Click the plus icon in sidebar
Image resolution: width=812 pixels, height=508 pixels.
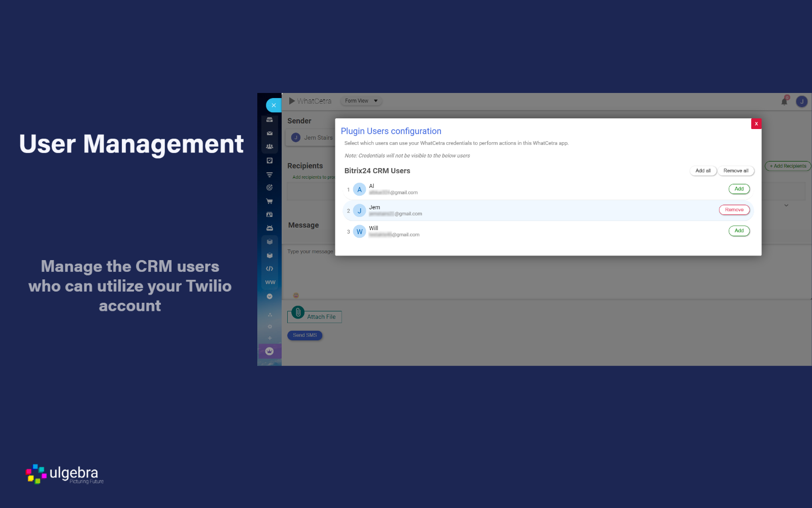[270, 338]
